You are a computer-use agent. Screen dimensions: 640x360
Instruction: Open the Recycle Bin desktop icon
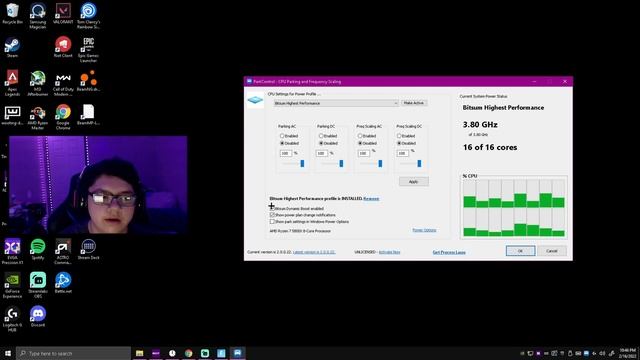click(x=12, y=13)
